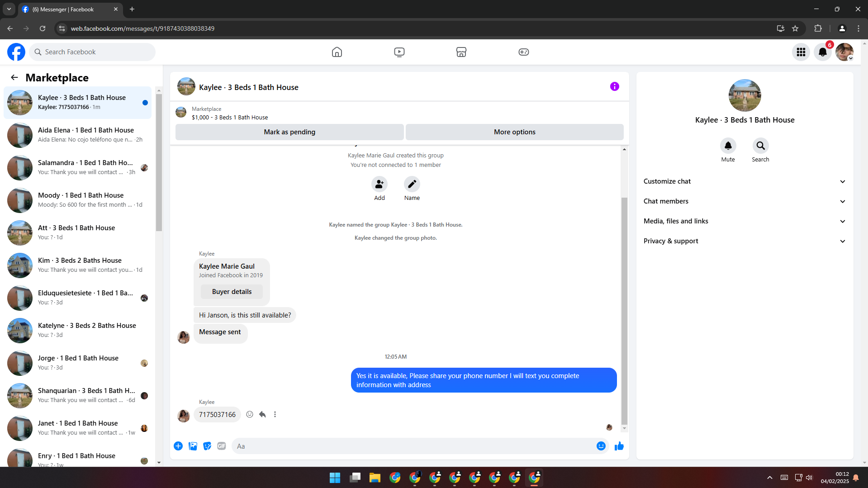This screenshot has height=488, width=868.
Task: Click the chat messages scrollbar
Action: pyautogui.click(x=624, y=311)
